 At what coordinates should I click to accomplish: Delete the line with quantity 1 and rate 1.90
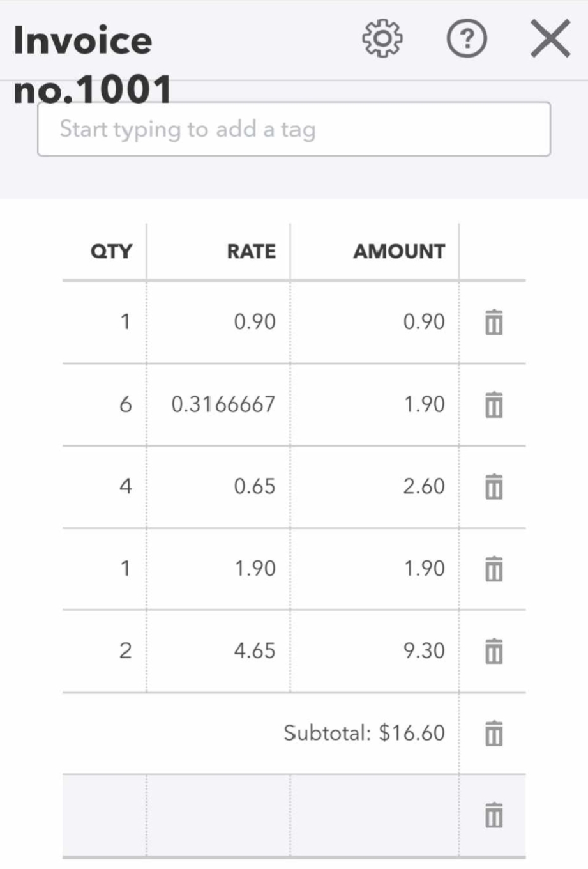pyautogui.click(x=494, y=569)
